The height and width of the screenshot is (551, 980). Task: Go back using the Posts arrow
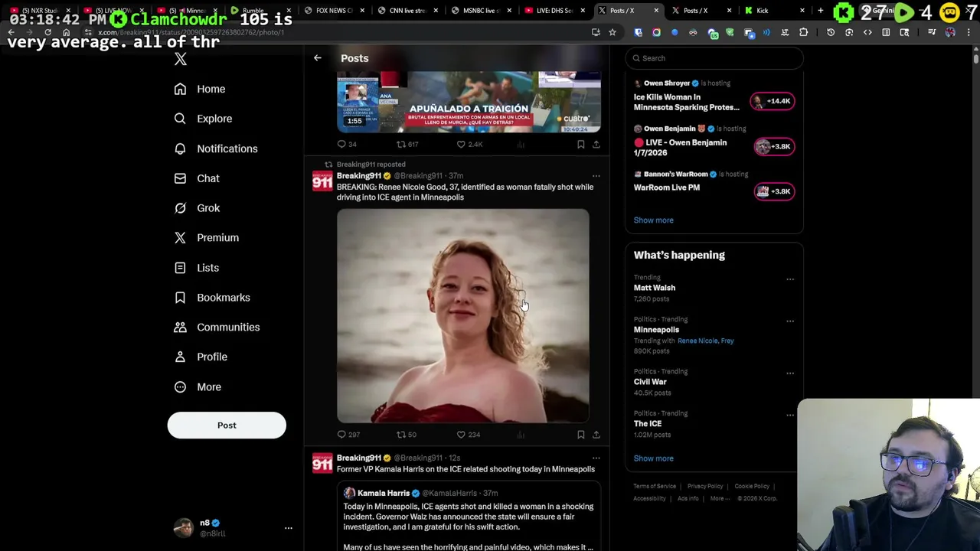tap(318, 58)
